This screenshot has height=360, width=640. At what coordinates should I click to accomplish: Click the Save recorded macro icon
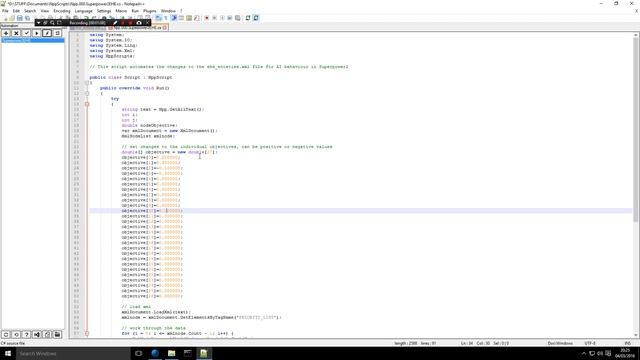coord(238,18)
